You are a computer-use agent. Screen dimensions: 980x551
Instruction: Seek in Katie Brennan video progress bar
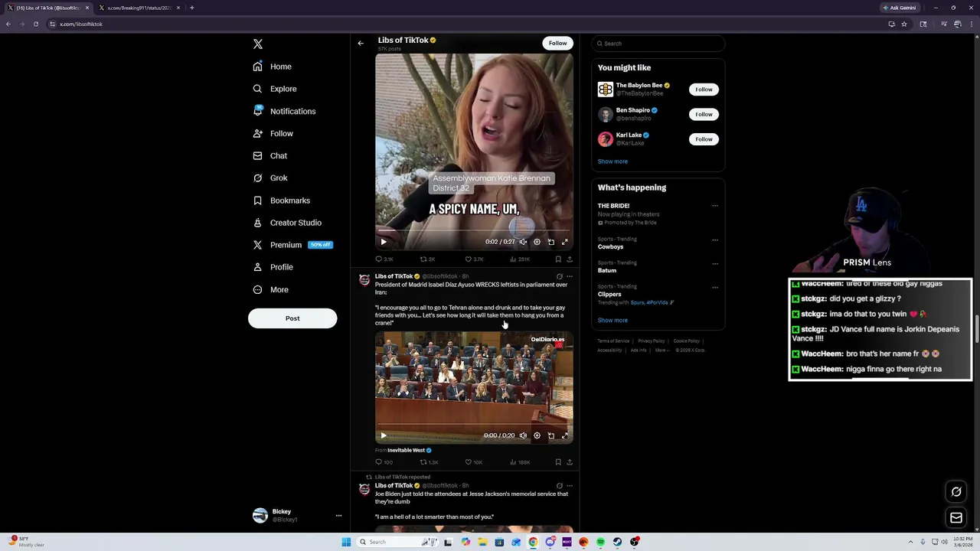[x=474, y=230]
